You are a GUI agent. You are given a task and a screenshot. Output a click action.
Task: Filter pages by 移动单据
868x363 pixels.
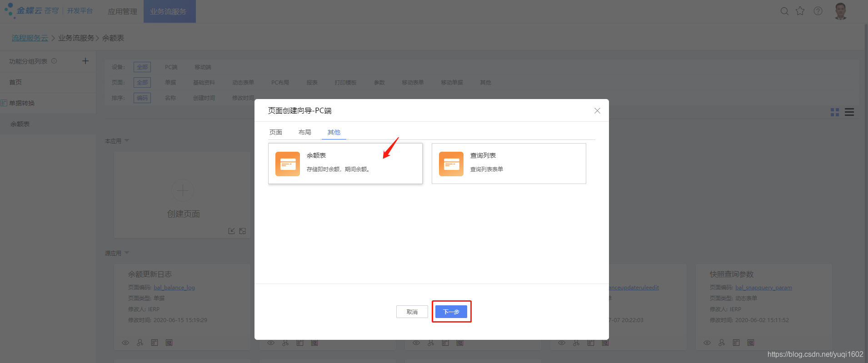(452, 83)
